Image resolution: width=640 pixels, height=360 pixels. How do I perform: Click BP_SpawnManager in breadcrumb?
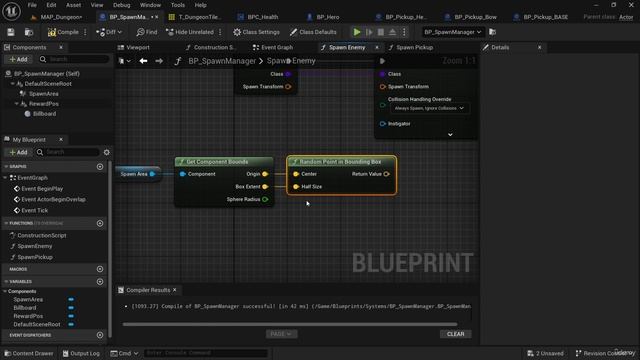pyautogui.click(x=222, y=61)
